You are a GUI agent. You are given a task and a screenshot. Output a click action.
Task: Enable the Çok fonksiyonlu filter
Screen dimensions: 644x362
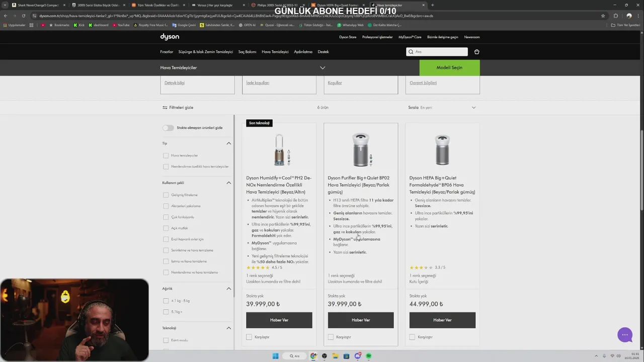point(166,217)
